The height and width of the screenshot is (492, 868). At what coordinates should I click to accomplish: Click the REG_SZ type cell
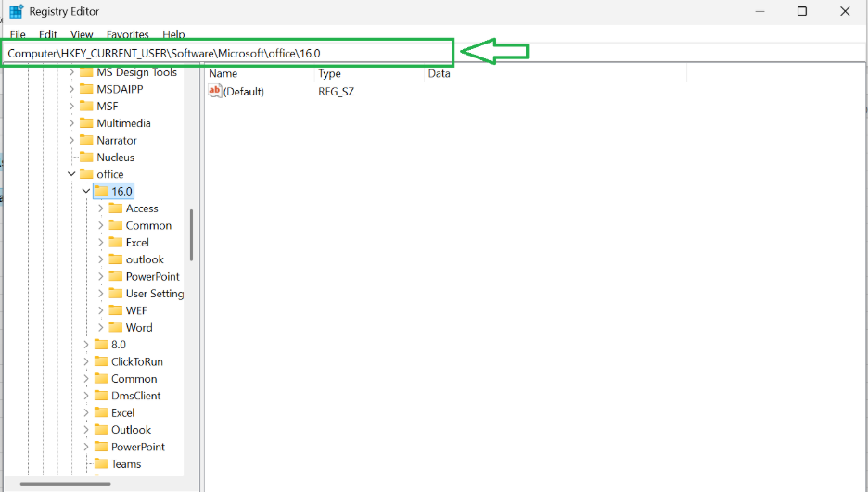tap(336, 92)
